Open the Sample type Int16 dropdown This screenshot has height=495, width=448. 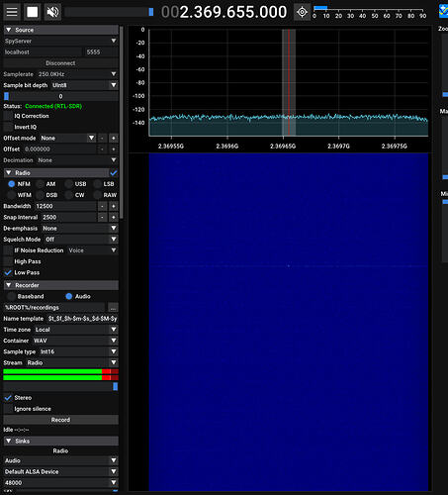(x=78, y=351)
